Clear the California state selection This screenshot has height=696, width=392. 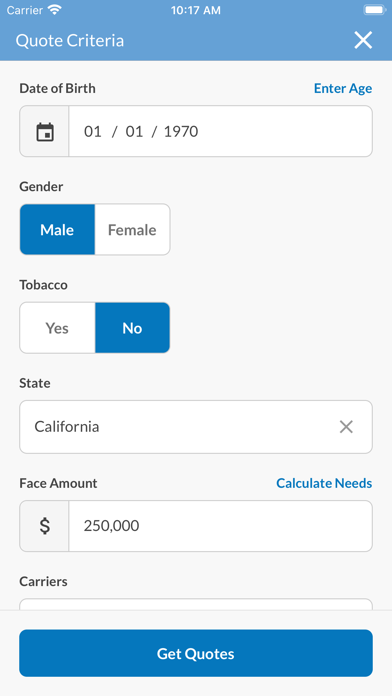(346, 427)
